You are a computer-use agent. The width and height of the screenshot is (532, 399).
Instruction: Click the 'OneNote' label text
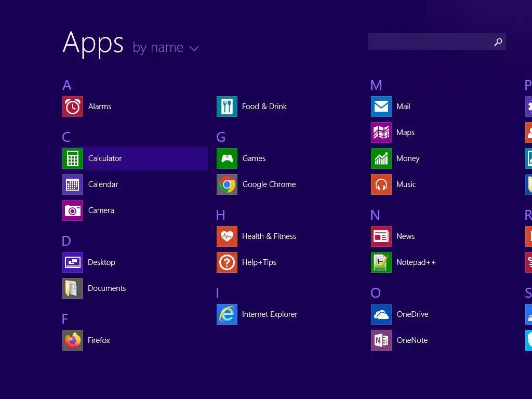(x=412, y=340)
